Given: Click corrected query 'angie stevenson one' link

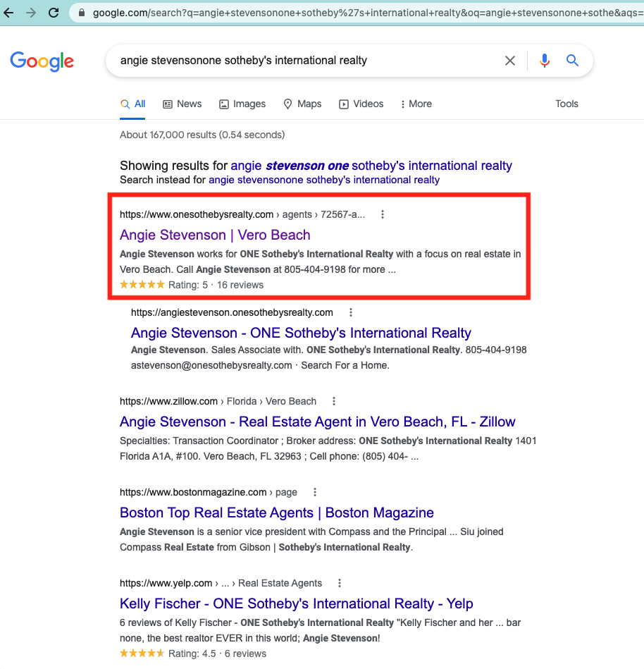Looking at the screenshot, I should (371, 166).
